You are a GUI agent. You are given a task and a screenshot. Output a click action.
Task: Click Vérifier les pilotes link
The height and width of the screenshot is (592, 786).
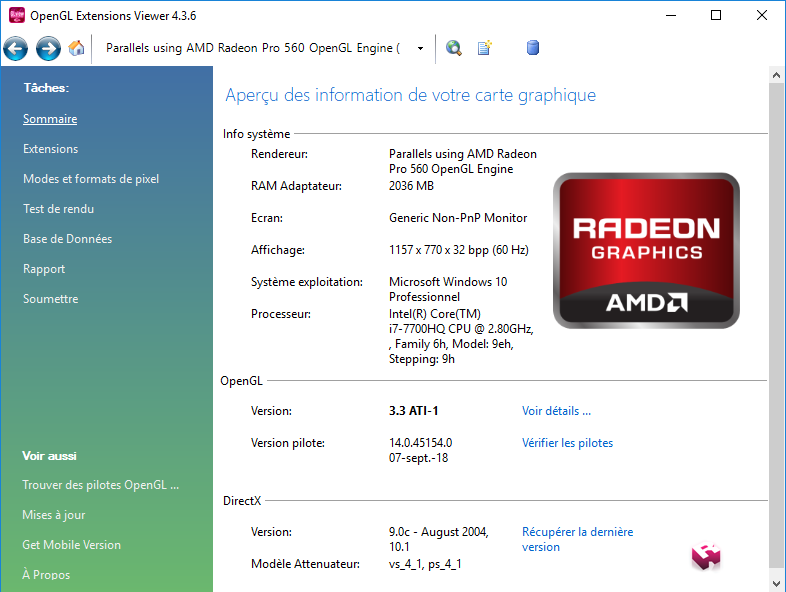point(567,443)
